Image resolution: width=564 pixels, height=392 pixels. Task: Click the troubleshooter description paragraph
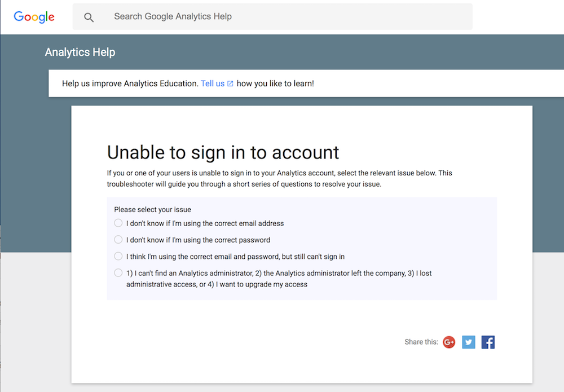tap(280, 178)
